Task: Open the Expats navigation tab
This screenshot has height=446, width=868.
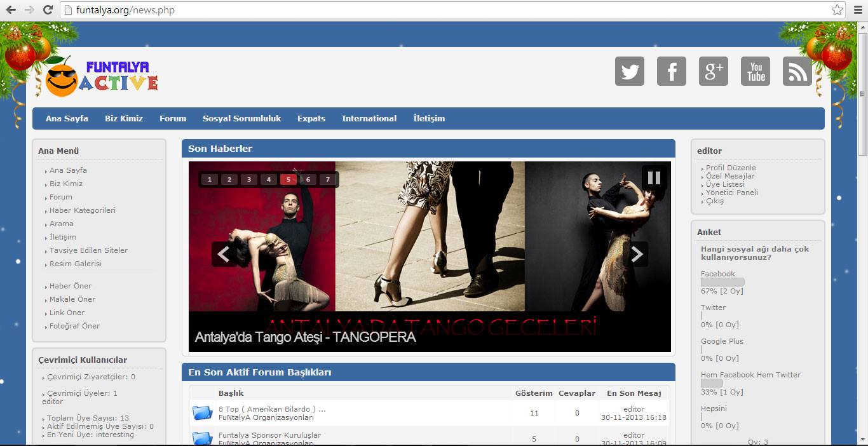Action: (311, 118)
